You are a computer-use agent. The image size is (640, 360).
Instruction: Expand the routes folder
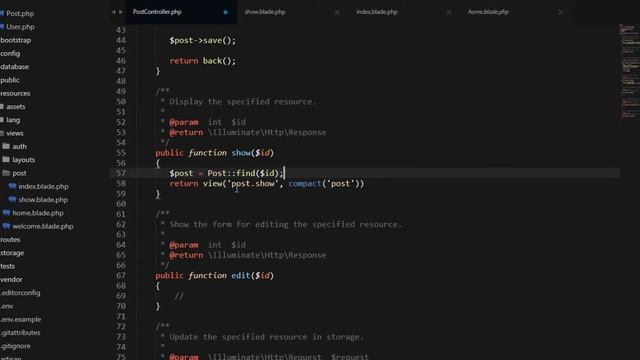tap(10, 240)
